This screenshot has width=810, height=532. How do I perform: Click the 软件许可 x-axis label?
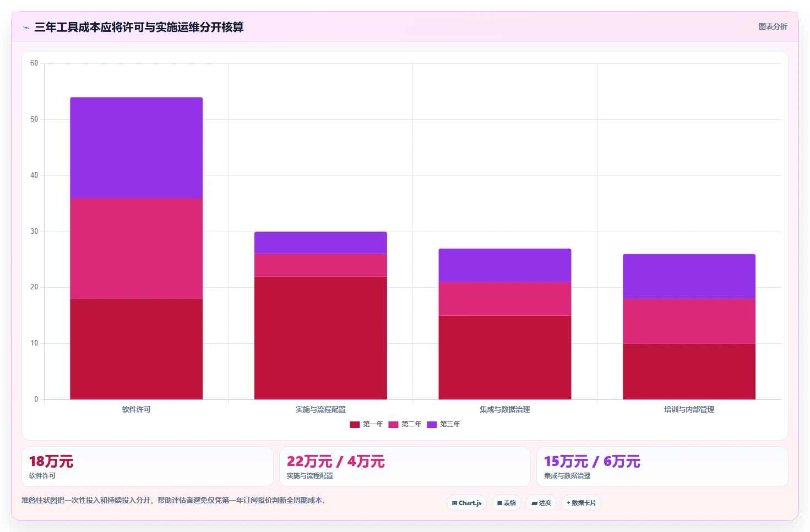point(136,409)
